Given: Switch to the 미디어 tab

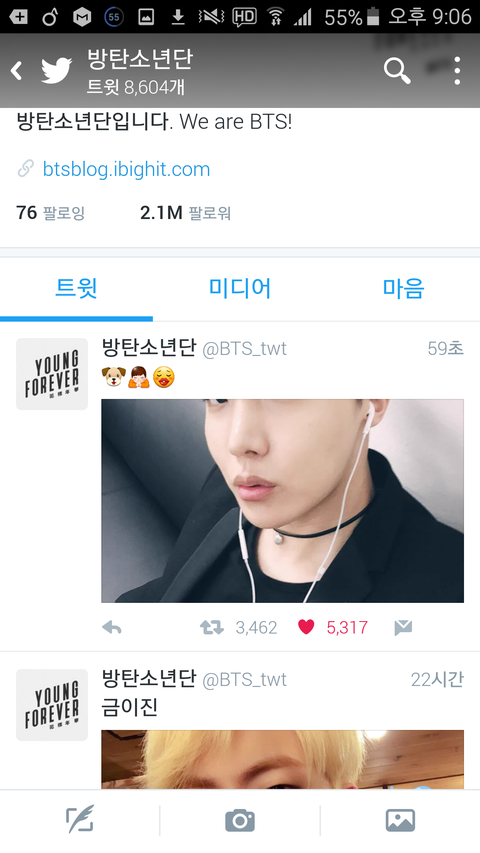Looking at the screenshot, I should coord(240,288).
